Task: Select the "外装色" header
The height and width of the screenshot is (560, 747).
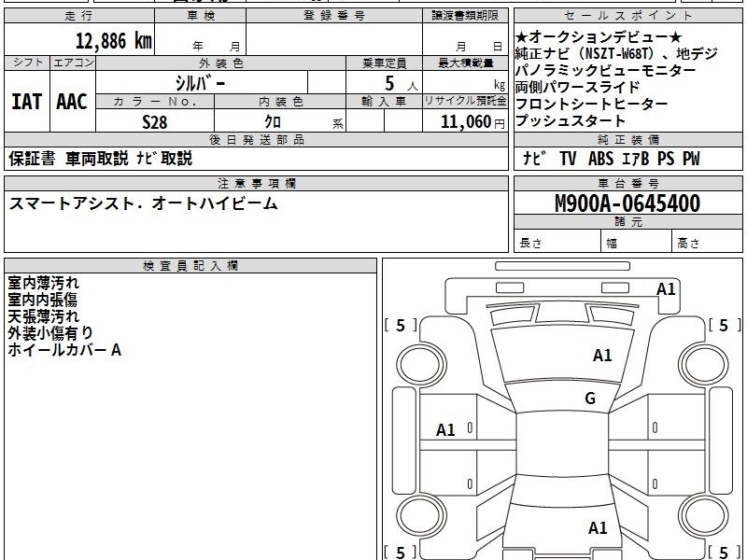Action: click(x=220, y=63)
